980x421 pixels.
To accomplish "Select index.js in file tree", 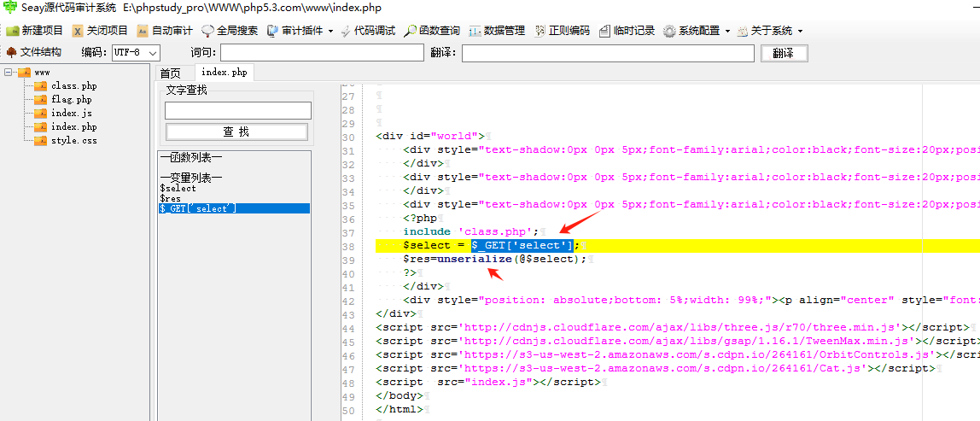I will pyautogui.click(x=71, y=114).
